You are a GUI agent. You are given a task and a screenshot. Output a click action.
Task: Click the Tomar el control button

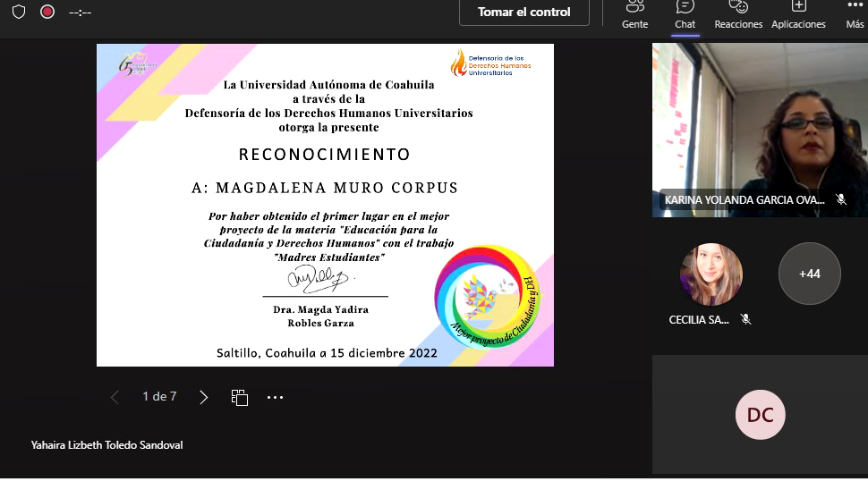pyautogui.click(x=523, y=13)
